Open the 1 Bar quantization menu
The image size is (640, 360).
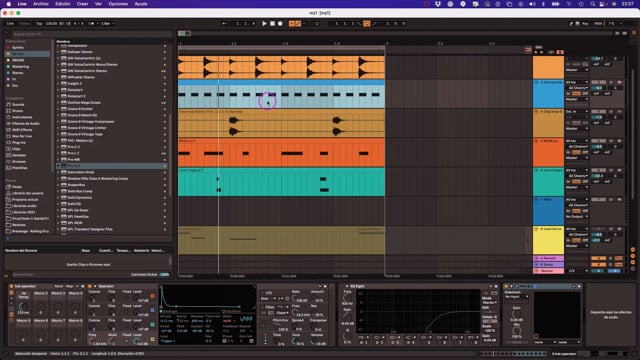pos(107,24)
